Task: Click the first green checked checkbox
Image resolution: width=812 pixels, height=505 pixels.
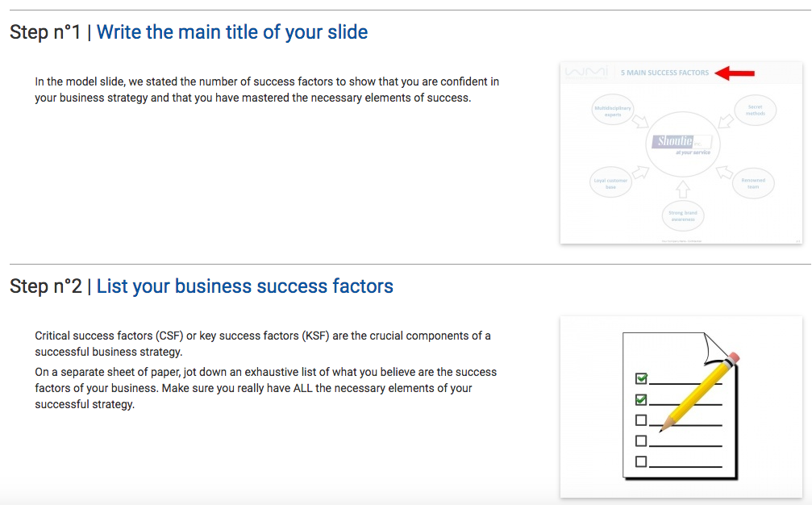Action: pyautogui.click(x=641, y=378)
